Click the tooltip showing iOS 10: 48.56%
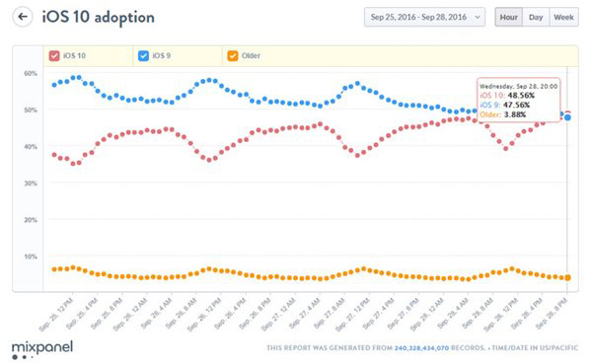This screenshot has height=364, width=592. (x=519, y=100)
